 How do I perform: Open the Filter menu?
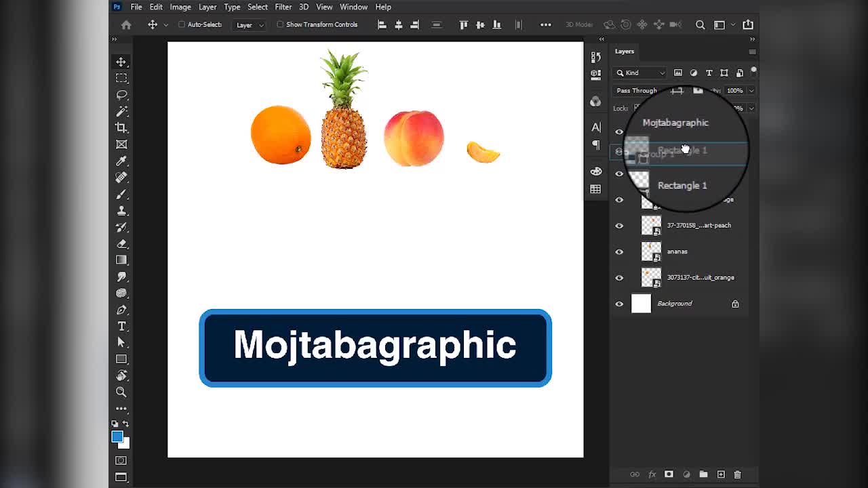click(283, 7)
